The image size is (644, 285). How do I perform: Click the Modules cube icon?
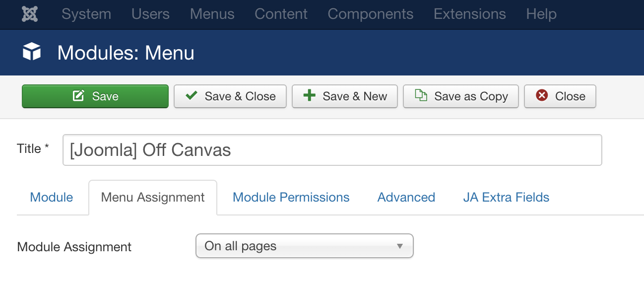[32, 52]
